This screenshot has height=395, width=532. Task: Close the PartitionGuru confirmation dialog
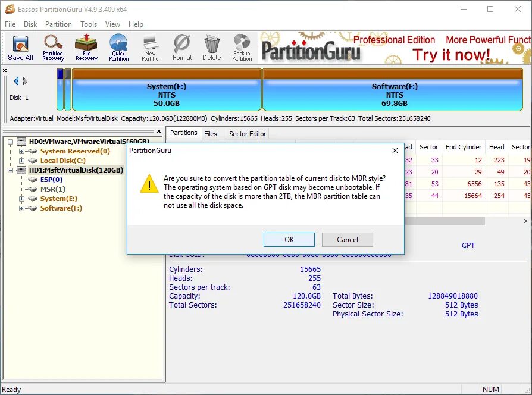pyautogui.click(x=395, y=151)
